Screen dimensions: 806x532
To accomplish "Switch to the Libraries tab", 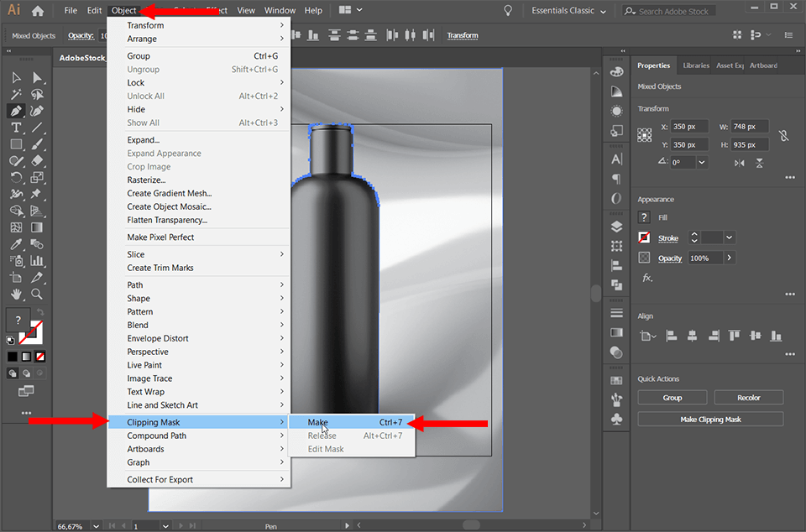I will [696, 65].
